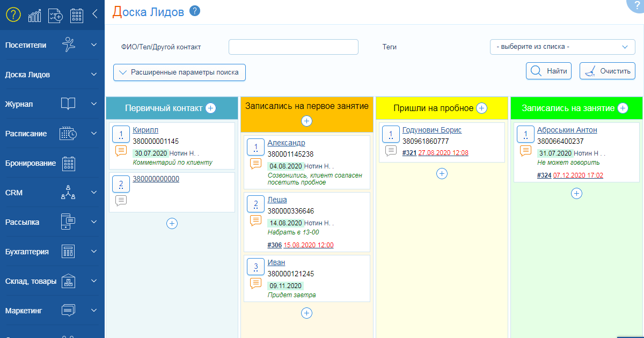This screenshot has height=338, width=644.
Task: Add a lead with the plus in Пришли на пробное header
Action: [x=482, y=108]
